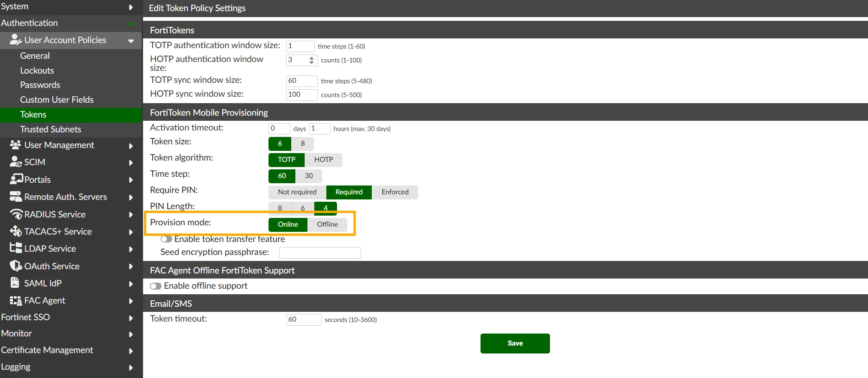868x378 pixels.
Task: Click Email/SMS Token timeout field
Action: (x=304, y=320)
